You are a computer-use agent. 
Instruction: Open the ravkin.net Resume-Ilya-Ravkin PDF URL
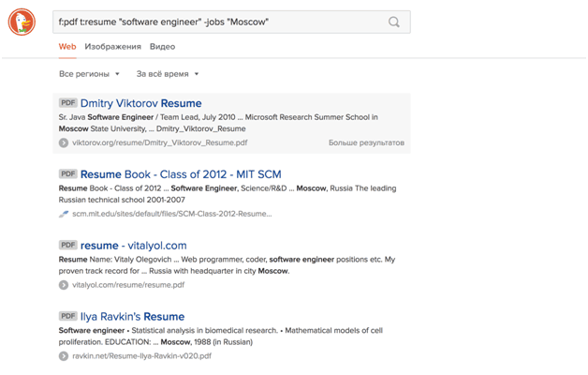(141, 356)
